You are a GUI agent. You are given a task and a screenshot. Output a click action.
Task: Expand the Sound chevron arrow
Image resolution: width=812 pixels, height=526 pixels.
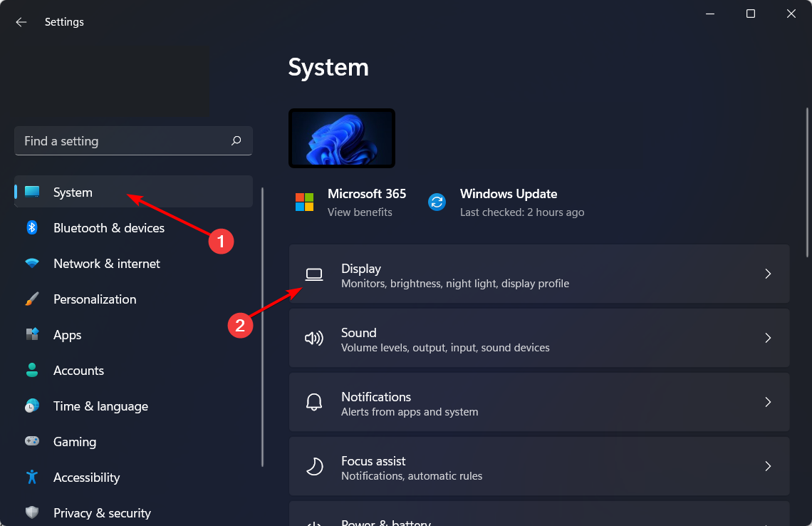[x=768, y=339]
